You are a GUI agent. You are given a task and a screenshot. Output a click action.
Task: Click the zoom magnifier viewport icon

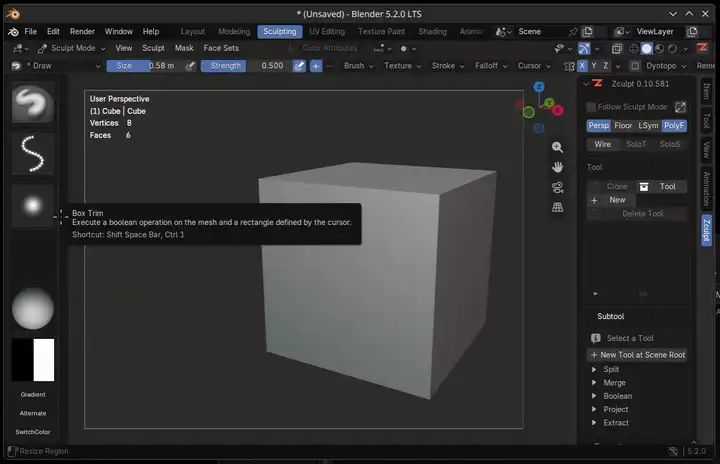tap(557, 147)
